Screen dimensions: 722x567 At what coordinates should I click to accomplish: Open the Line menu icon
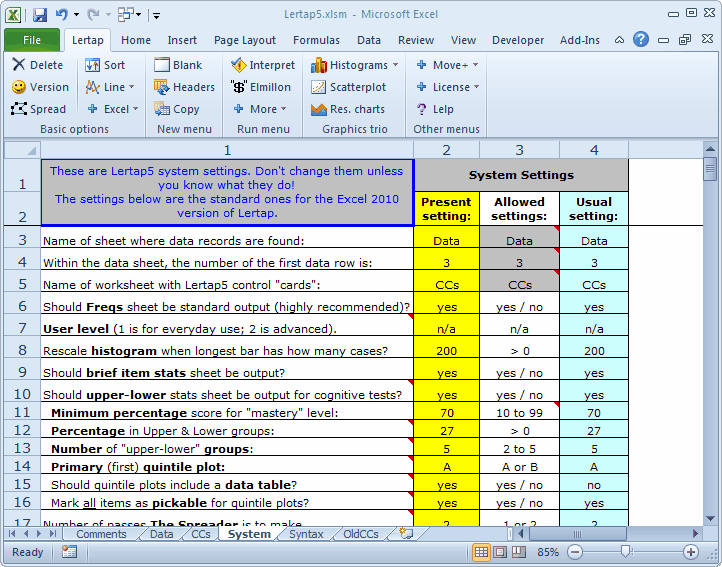click(x=92, y=87)
